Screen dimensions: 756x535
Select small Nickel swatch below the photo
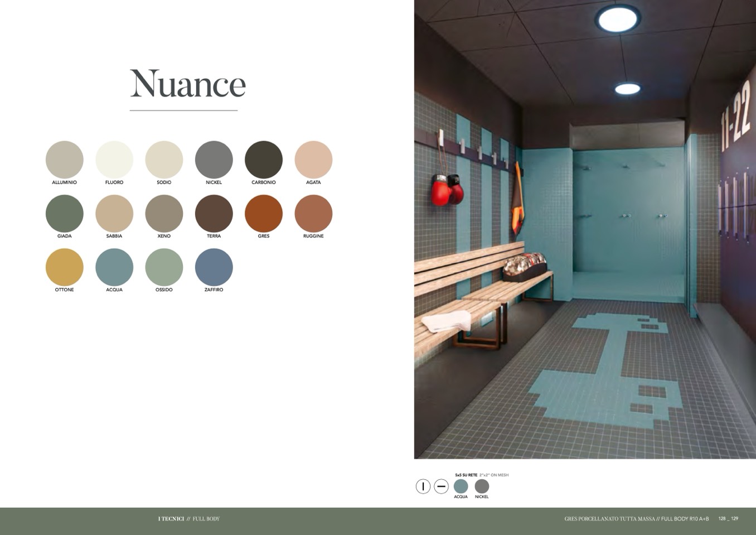click(x=482, y=486)
